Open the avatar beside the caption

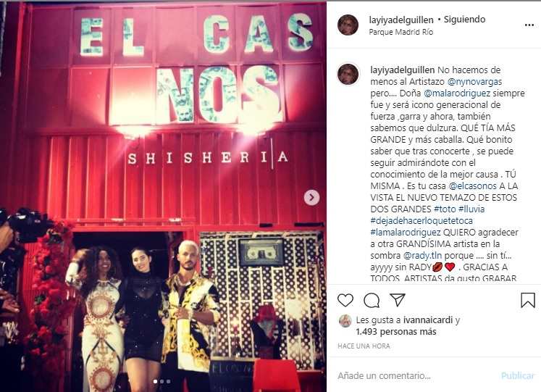tap(348, 74)
